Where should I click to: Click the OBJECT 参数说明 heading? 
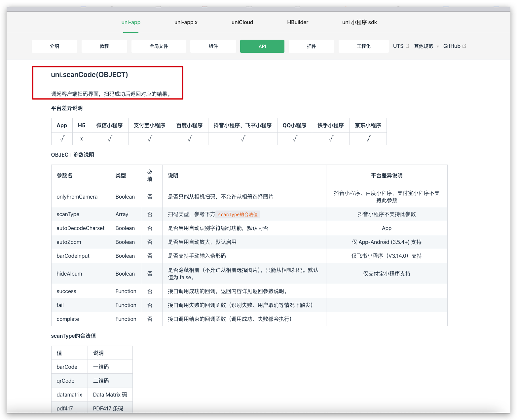point(72,155)
